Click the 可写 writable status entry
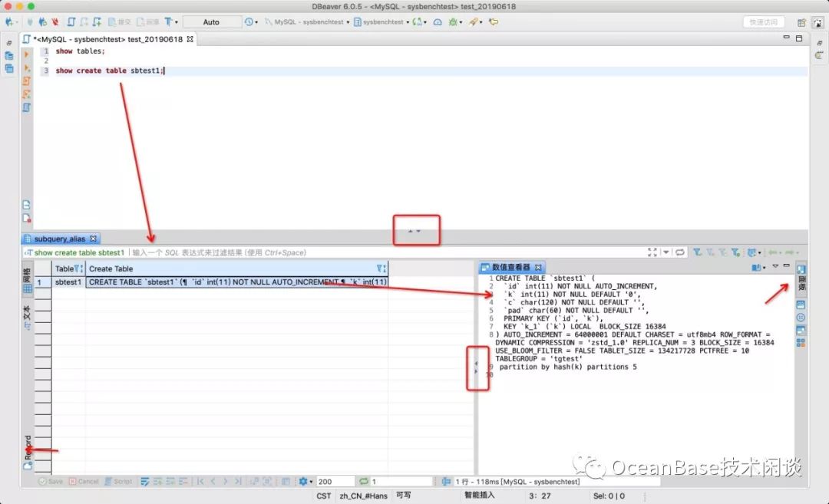This screenshot has width=829, height=504. (404, 495)
